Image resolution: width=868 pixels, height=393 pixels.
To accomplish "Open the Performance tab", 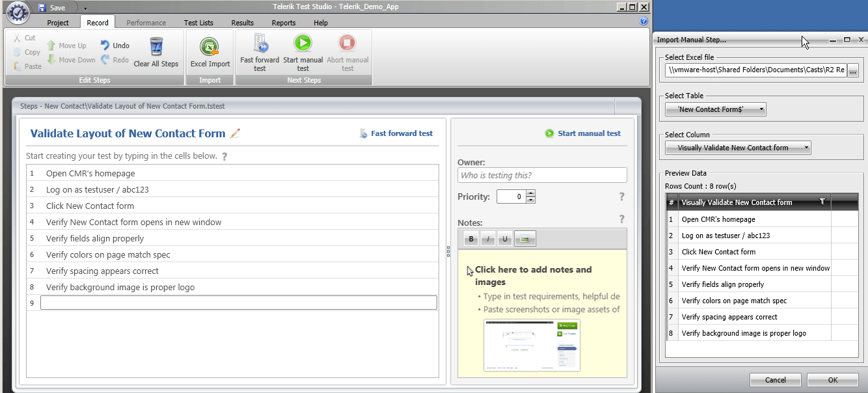I will [x=146, y=23].
